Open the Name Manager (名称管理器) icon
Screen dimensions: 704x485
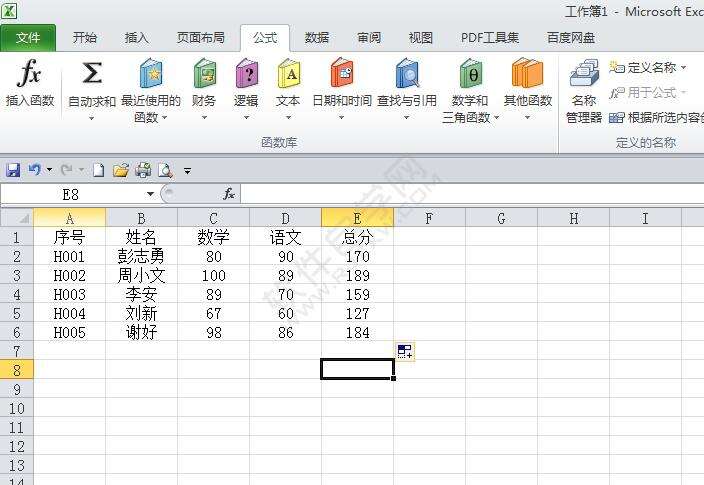(x=584, y=73)
